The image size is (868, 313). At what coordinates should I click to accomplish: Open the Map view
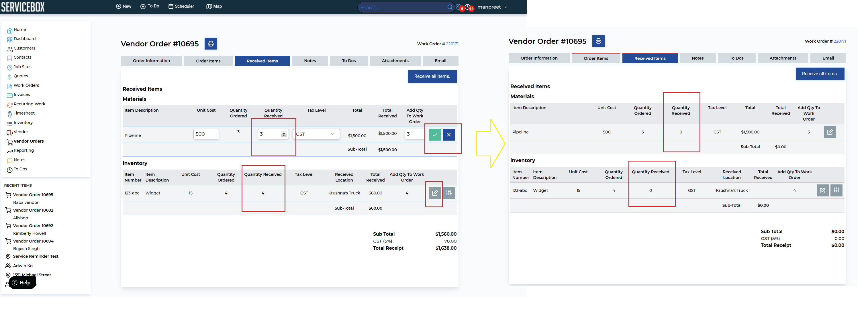(214, 6)
